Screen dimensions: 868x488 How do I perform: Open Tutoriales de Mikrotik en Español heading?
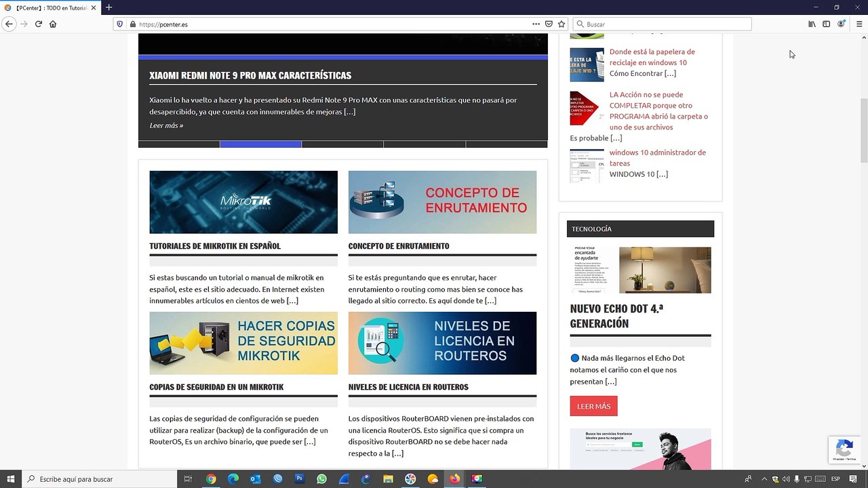[x=215, y=246]
